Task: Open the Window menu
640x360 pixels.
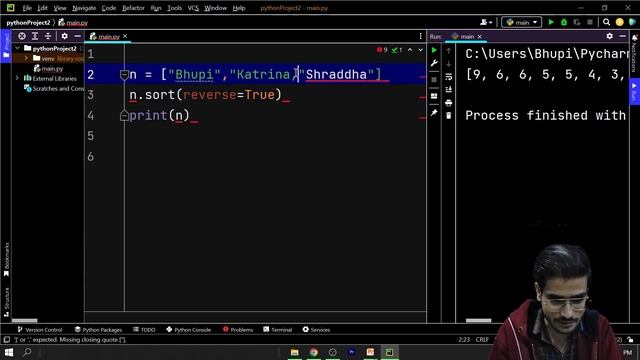Action: tap(215, 8)
